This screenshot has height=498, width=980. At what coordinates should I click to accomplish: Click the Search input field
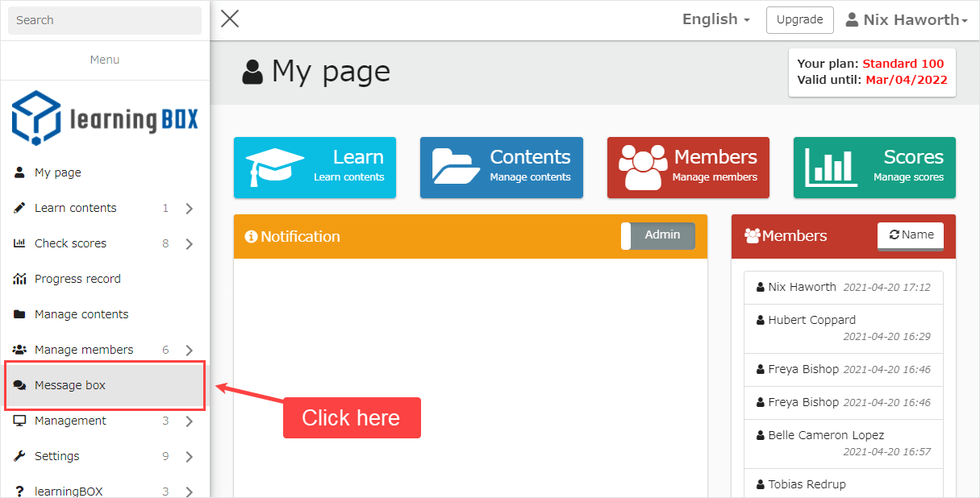click(x=105, y=20)
